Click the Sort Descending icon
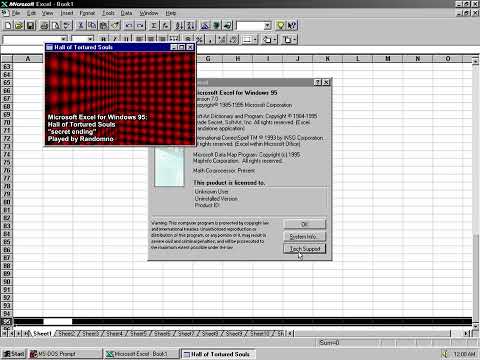This screenshot has width=480, height=360. [190, 25]
